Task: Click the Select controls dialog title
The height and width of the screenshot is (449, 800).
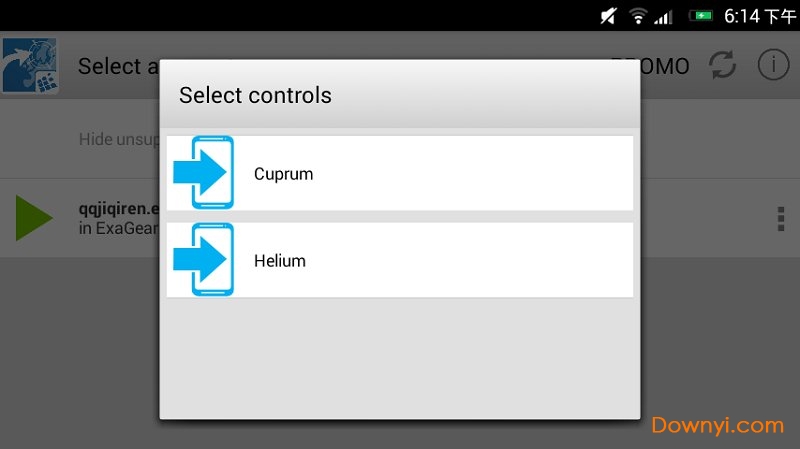Action: pos(255,96)
